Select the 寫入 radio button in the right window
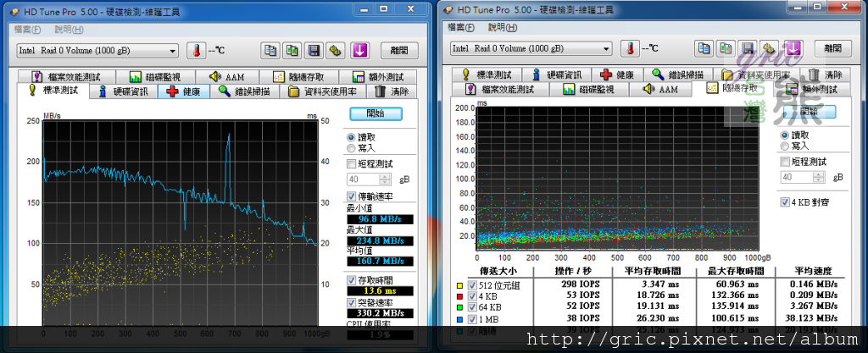 pyautogui.click(x=785, y=146)
